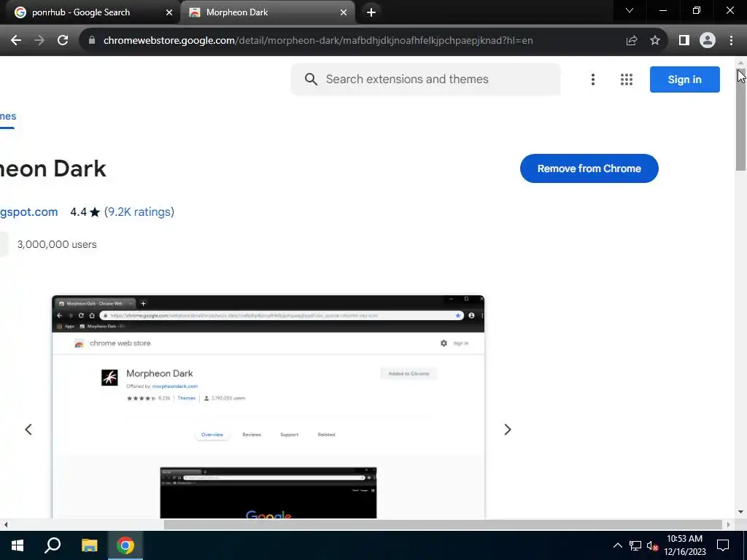Click the 3,000,000 users text
The width and height of the screenshot is (747, 560).
click(x=57, y=244)
